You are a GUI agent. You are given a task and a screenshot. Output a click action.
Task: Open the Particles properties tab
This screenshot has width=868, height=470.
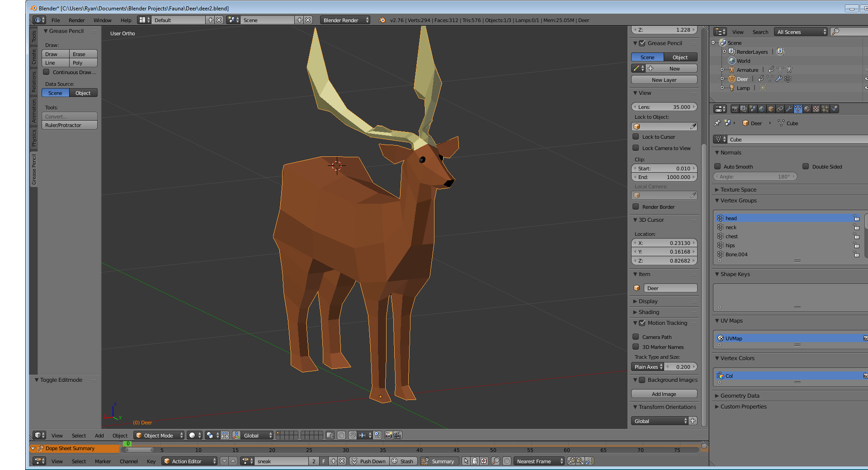click(x=825, y=109)
